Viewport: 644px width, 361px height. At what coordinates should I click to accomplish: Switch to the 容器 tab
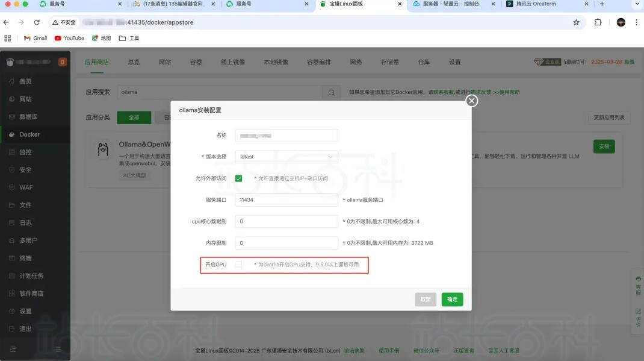coord(196,62)
